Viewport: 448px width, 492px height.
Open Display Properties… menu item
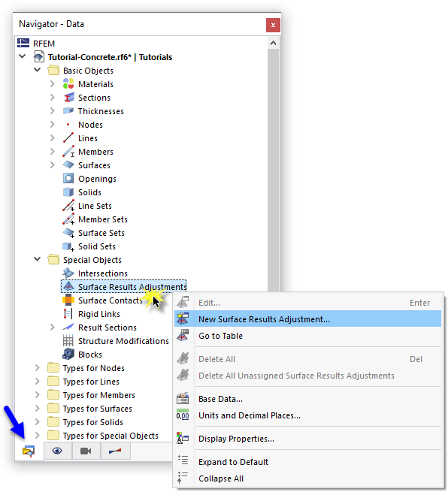click(307, 439)
